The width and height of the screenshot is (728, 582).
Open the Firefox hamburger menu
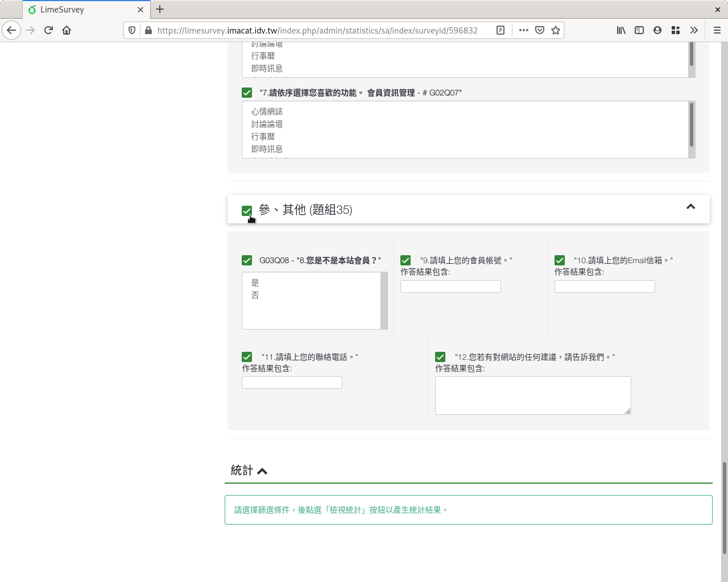(717, 30)
